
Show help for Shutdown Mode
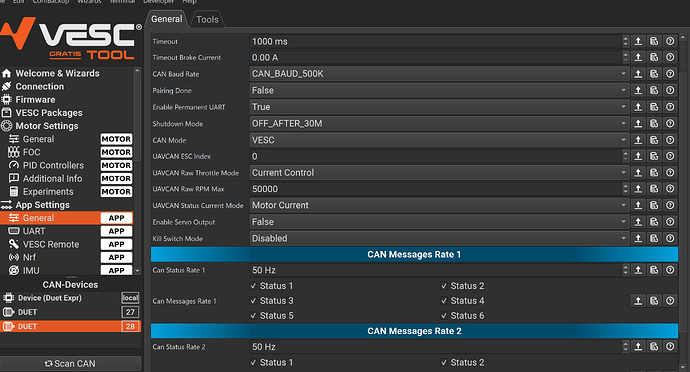pyautogui.click(x=670, y=124)
